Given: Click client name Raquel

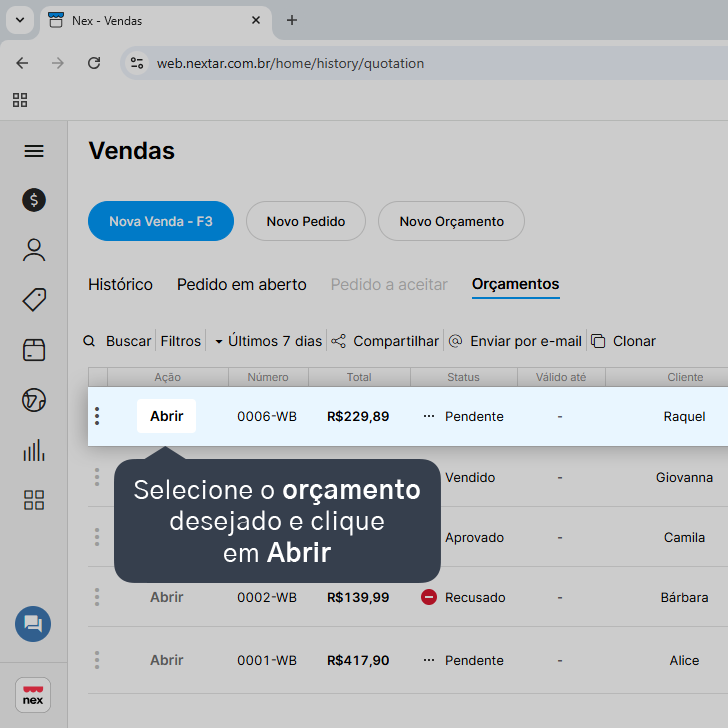Looking at the screenshot, I should pos(684,416).
